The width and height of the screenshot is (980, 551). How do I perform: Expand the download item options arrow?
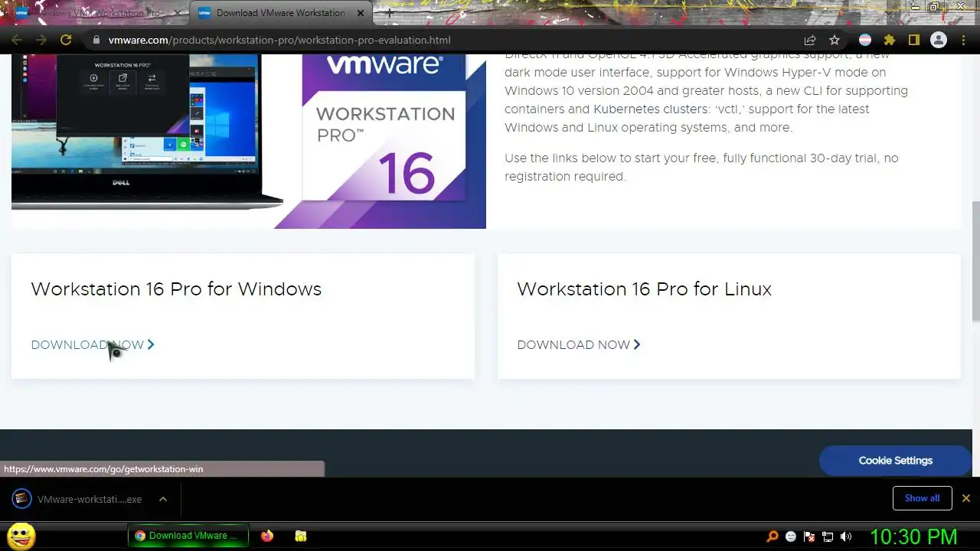(163, 499)
